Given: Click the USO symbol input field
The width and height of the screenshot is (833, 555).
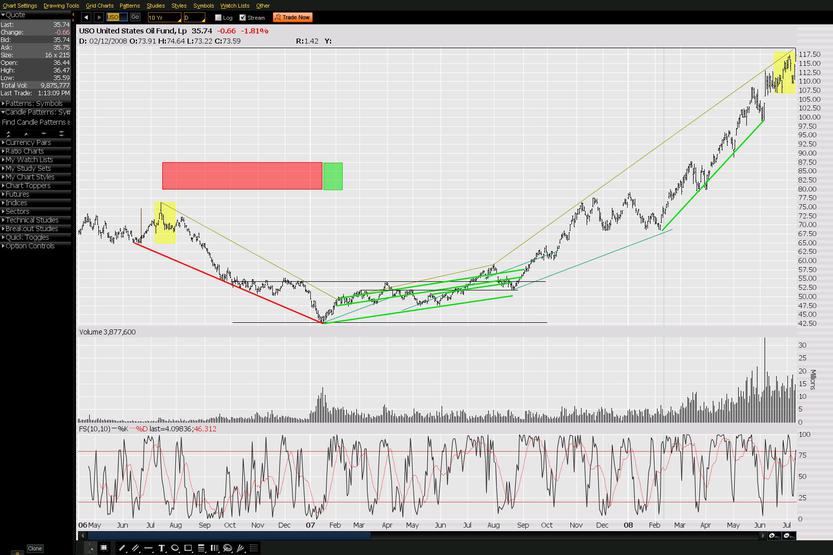Looking at the screenshot, I should 113,17.
